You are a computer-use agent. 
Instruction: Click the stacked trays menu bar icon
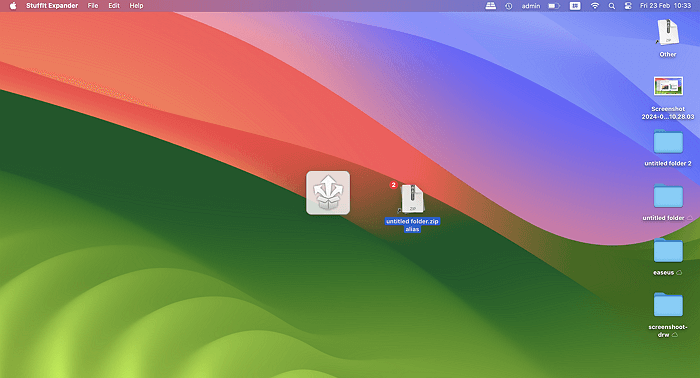491,6
